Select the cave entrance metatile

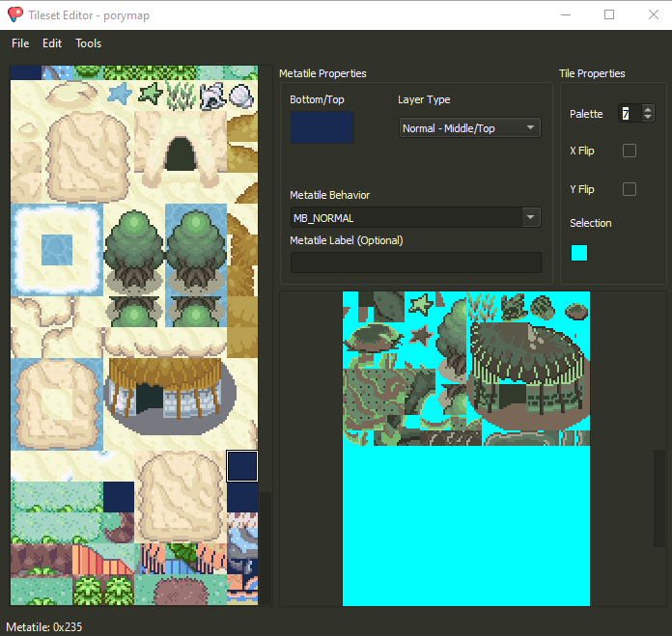tap(180, 154)
